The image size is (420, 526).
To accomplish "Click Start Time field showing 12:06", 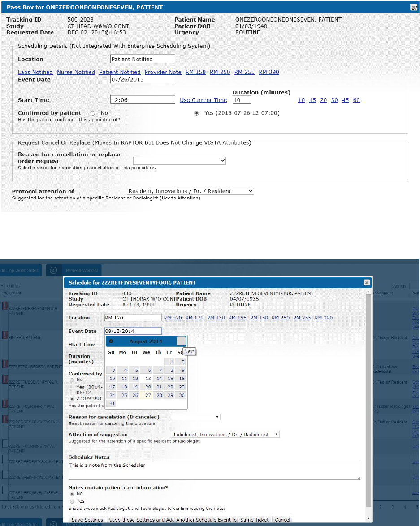I will 143,99.
